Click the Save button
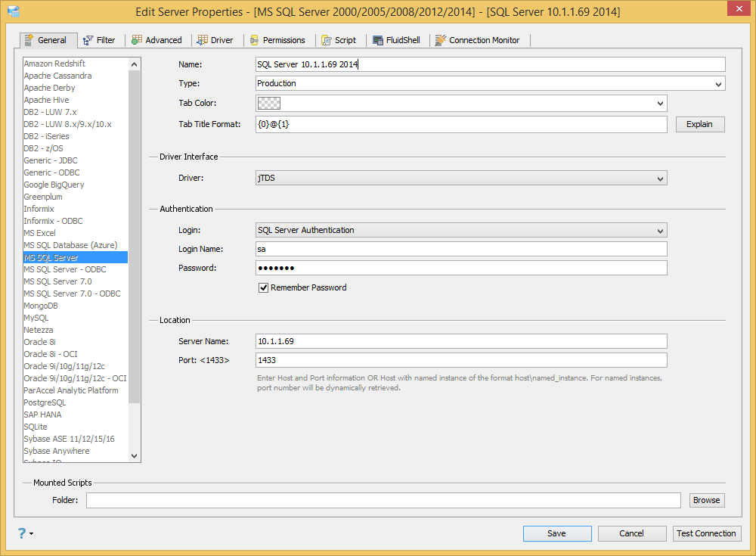The image size is (756, 556). pyautogui.click(x=557, y=533)
